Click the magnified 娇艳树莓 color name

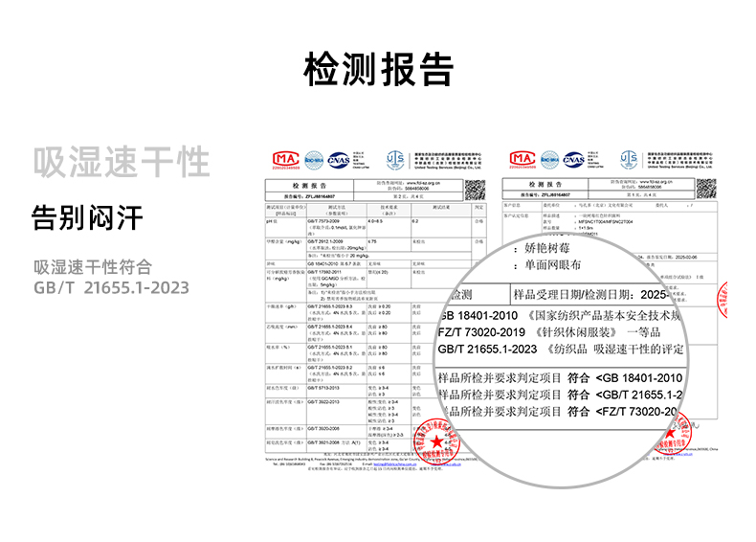tap(547, 248)
